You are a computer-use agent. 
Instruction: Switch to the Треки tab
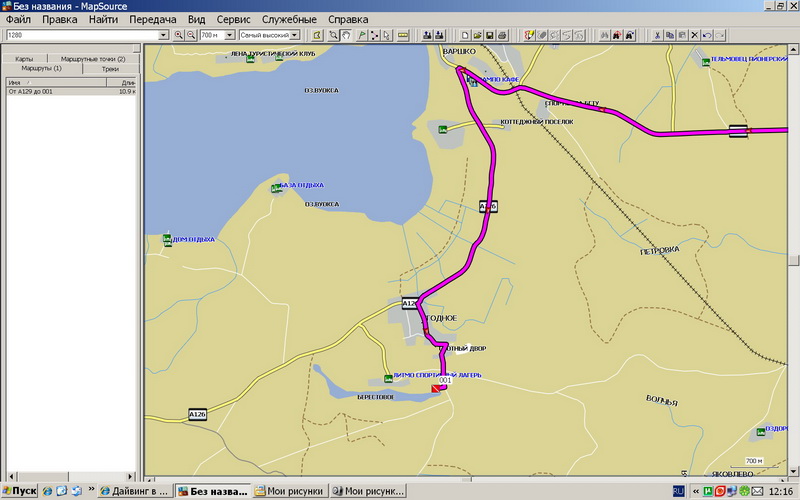(109, 69)
